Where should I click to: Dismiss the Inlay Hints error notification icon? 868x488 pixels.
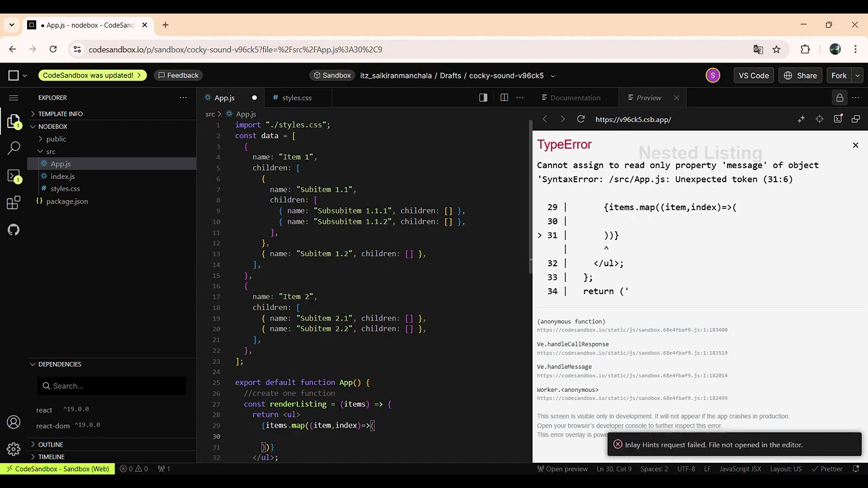618,445
